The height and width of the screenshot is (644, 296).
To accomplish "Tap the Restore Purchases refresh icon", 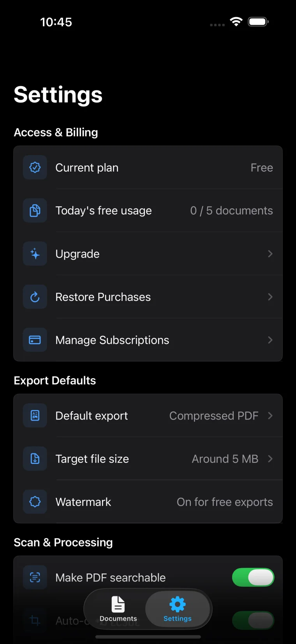I will click(35, 297).
